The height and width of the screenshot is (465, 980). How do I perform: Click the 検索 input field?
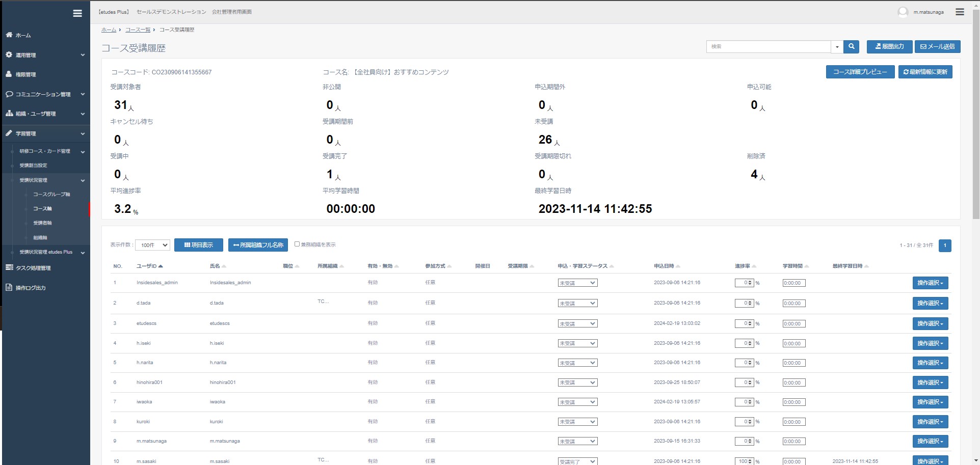coord(769,46)
